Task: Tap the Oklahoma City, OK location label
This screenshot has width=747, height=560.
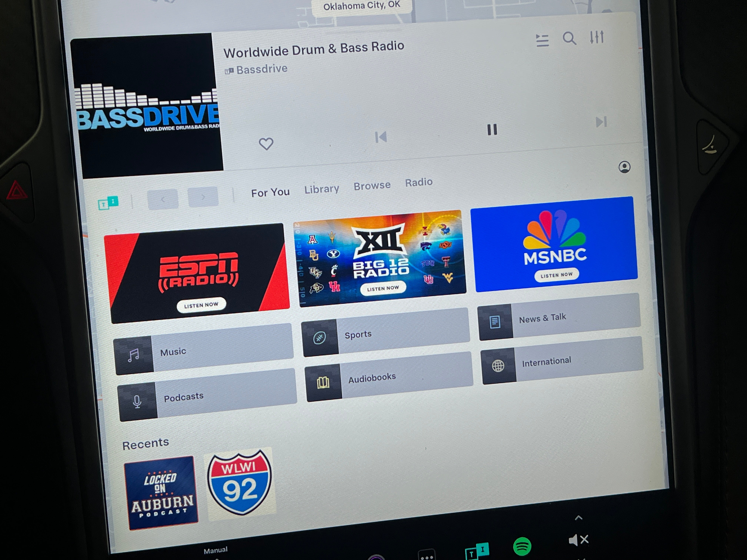Action: point(362,6)
